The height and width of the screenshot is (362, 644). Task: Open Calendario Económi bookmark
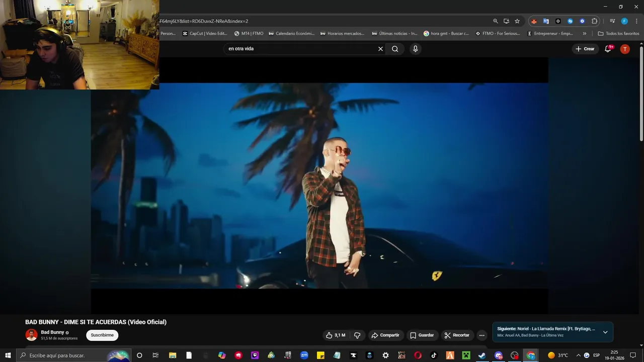point(291,34)
